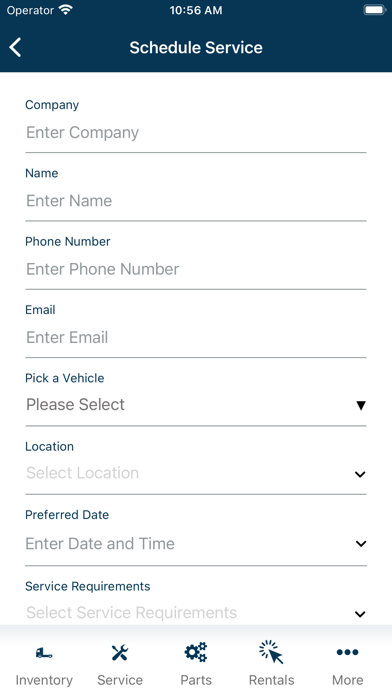The width and height of the screenshot is (392, 696).
Task: Open the Preferred Date chevron
Action: 361,544
